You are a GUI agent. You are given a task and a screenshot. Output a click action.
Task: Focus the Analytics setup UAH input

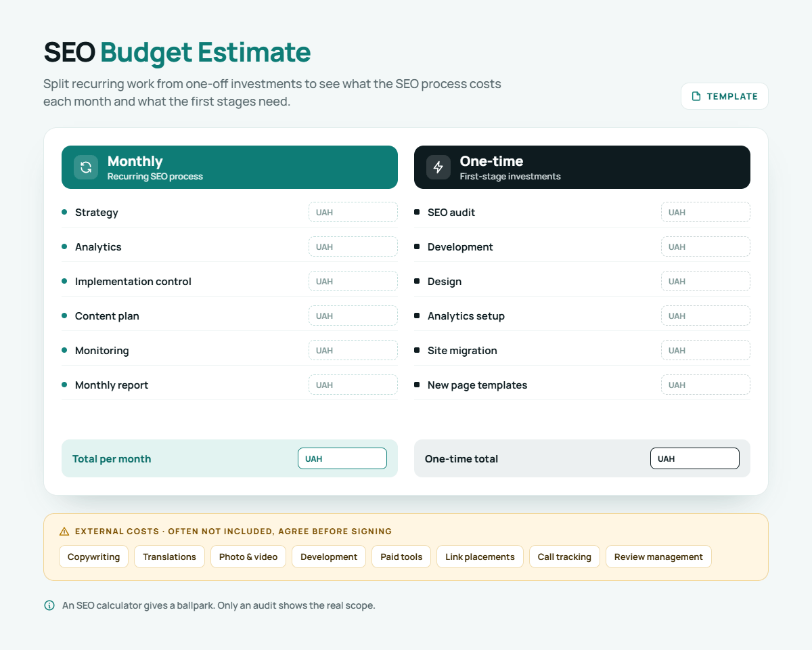[x=706, y=316]
